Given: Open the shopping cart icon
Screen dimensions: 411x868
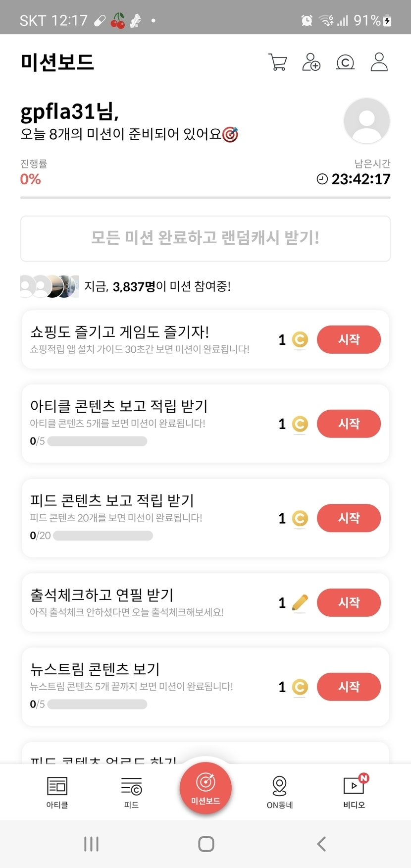Looking at the screenshot, I should pos(277,62).
